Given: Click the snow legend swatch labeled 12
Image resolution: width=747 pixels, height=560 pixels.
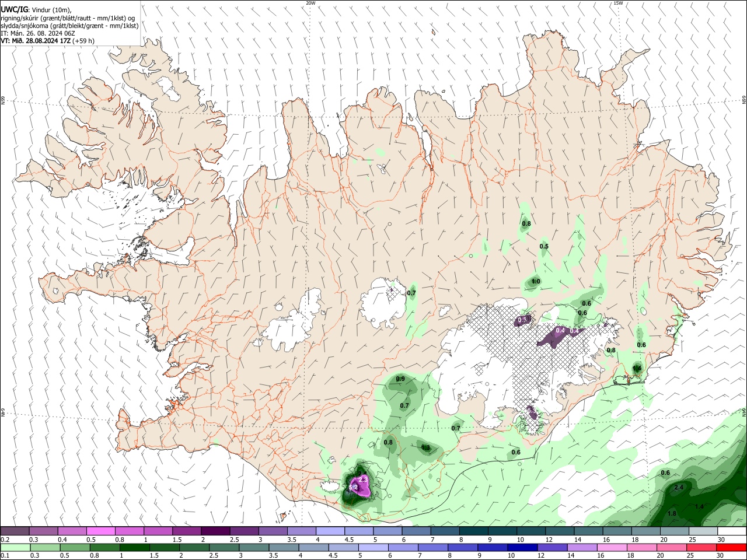Looking at the screenshot, I should coord(560,531).
